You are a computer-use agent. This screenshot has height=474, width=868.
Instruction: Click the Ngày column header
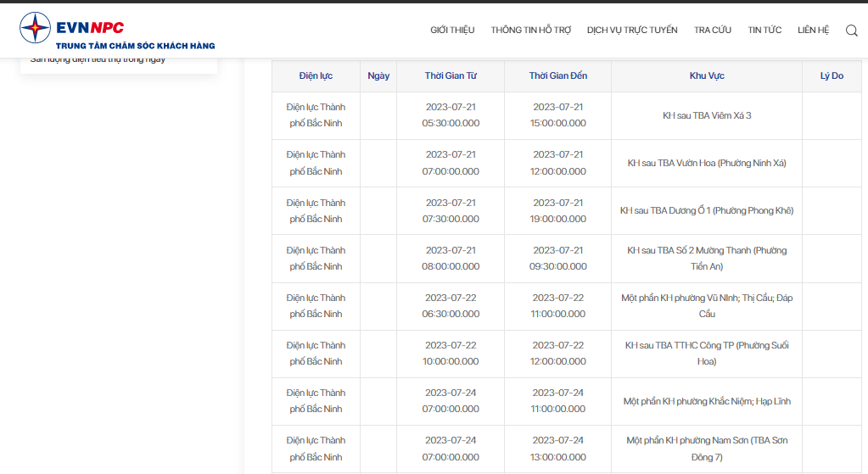tap(378, 75)
